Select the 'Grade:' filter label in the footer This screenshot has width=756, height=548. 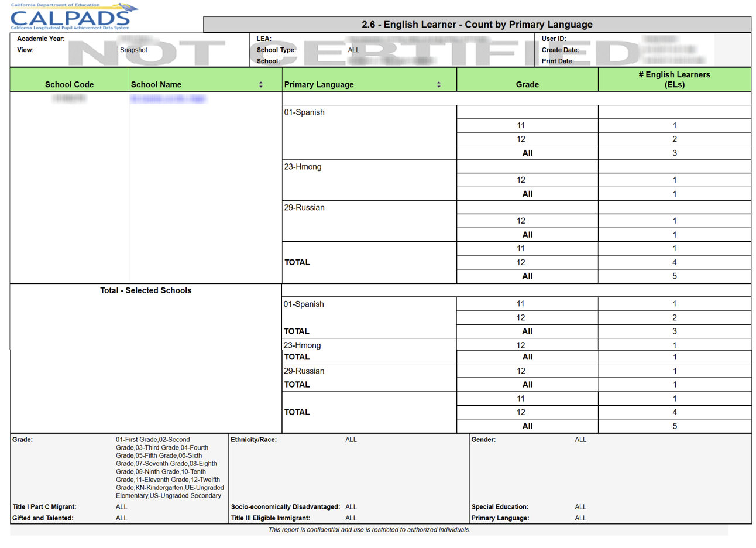tap(22, 440)
